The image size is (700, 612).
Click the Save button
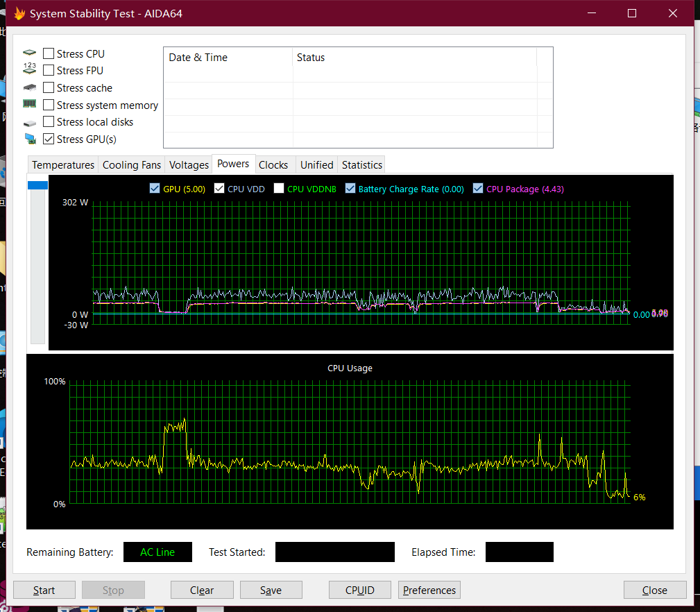pos(271,590)
